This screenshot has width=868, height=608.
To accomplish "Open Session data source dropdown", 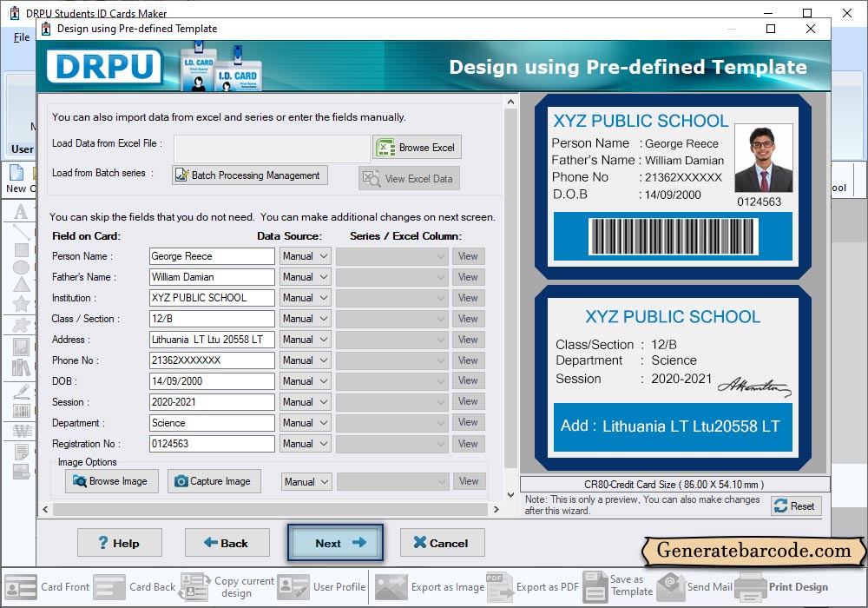I will coord(305,402).
